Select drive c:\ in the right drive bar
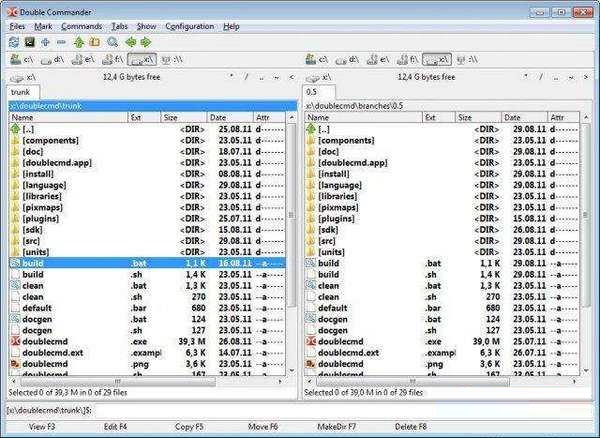This screenshot has width=600, height=438. [317, 59]
